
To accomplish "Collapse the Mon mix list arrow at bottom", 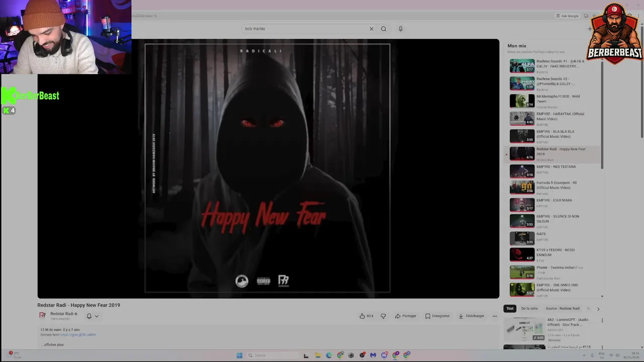I will [602, 296].
